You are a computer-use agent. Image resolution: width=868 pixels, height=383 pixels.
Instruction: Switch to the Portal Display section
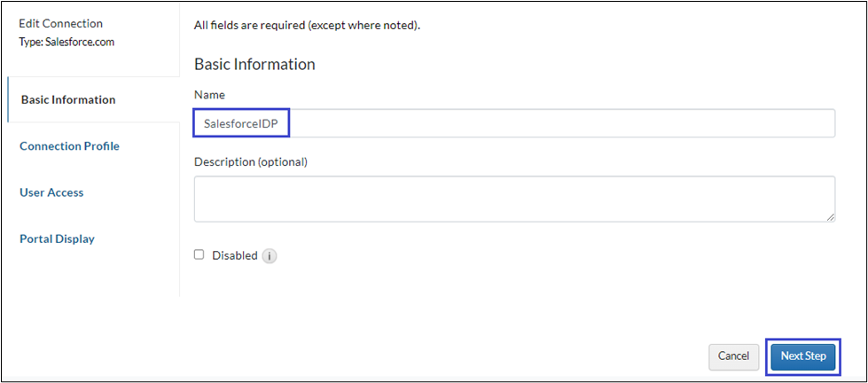click(57, 238)
